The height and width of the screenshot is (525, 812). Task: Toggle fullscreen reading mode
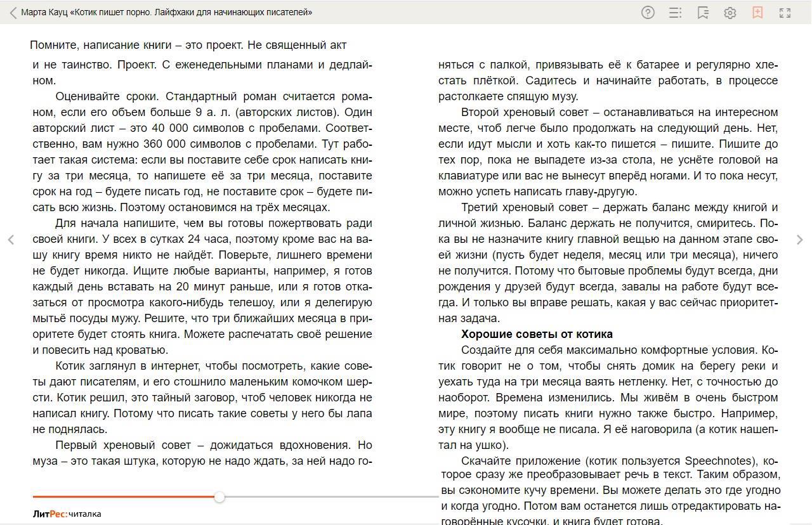tap(785, 13)
